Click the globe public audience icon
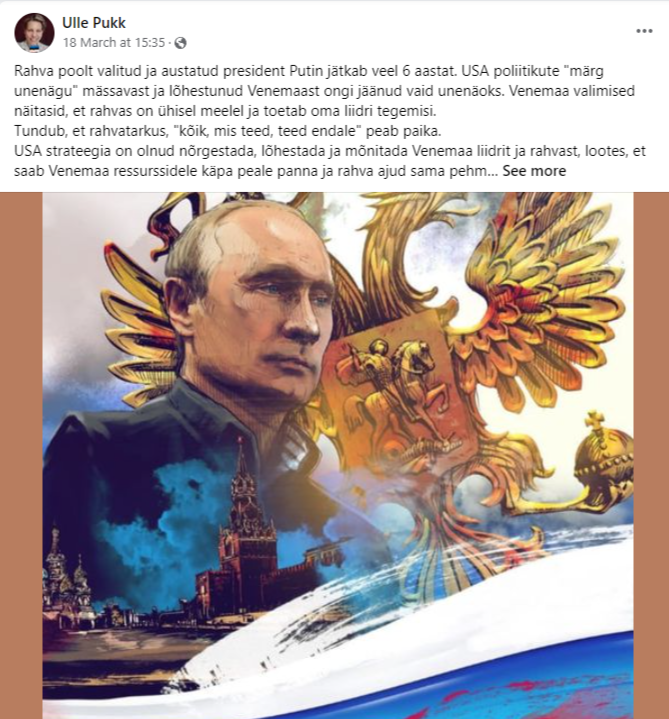Viewport: 669px width, 719px height. [181, 43]
